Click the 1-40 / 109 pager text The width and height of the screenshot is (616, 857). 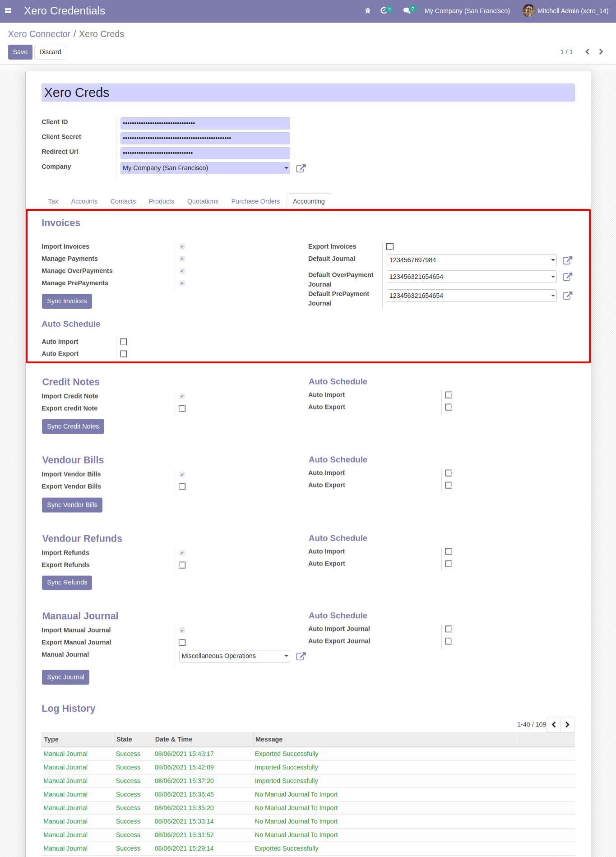point(532,725)
